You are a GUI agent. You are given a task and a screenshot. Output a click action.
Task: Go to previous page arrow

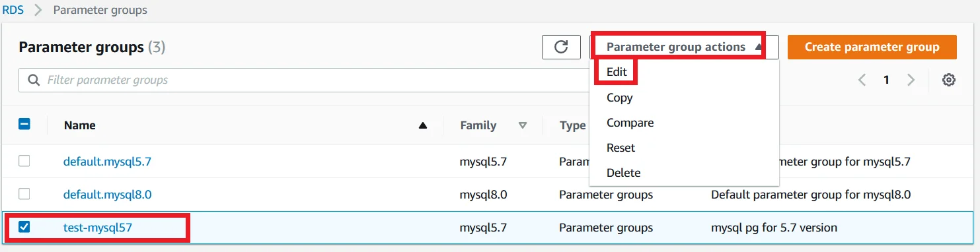862,80
